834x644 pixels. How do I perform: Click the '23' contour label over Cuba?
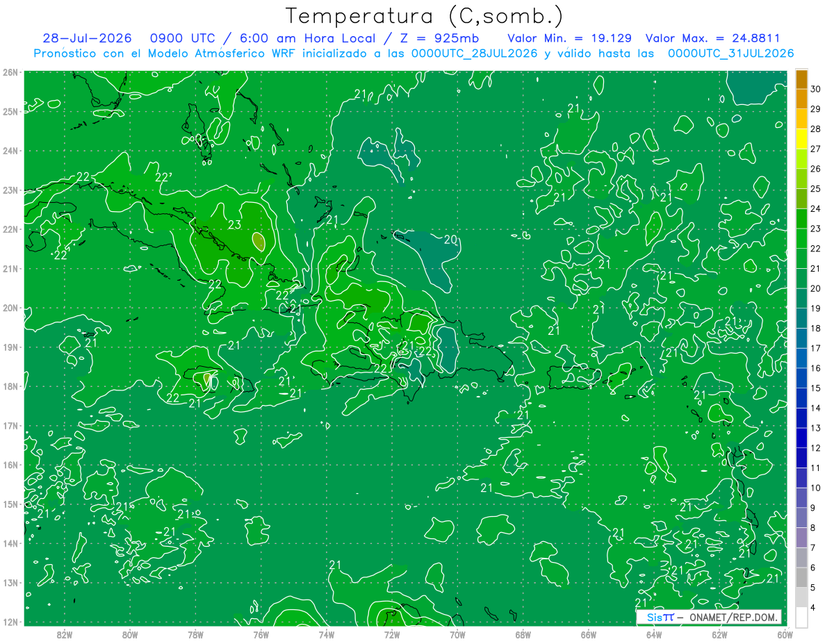point(234,224)
